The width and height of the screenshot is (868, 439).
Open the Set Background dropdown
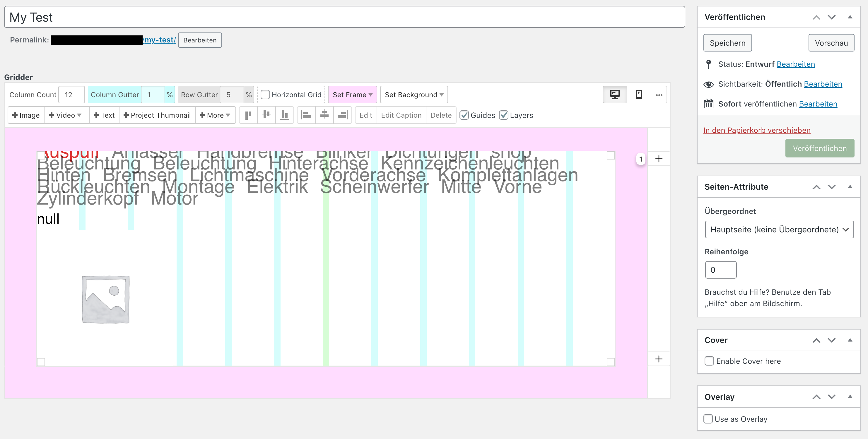tap(414, 95)
